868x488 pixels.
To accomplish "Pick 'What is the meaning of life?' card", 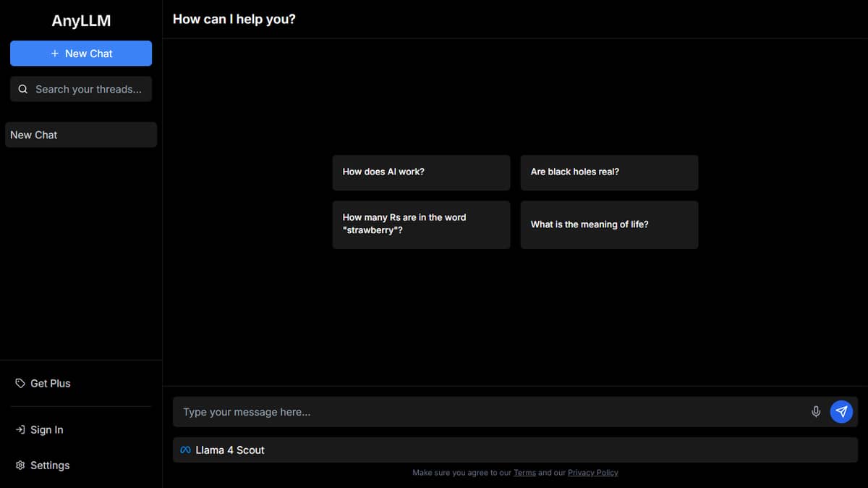I will [609, 224].
